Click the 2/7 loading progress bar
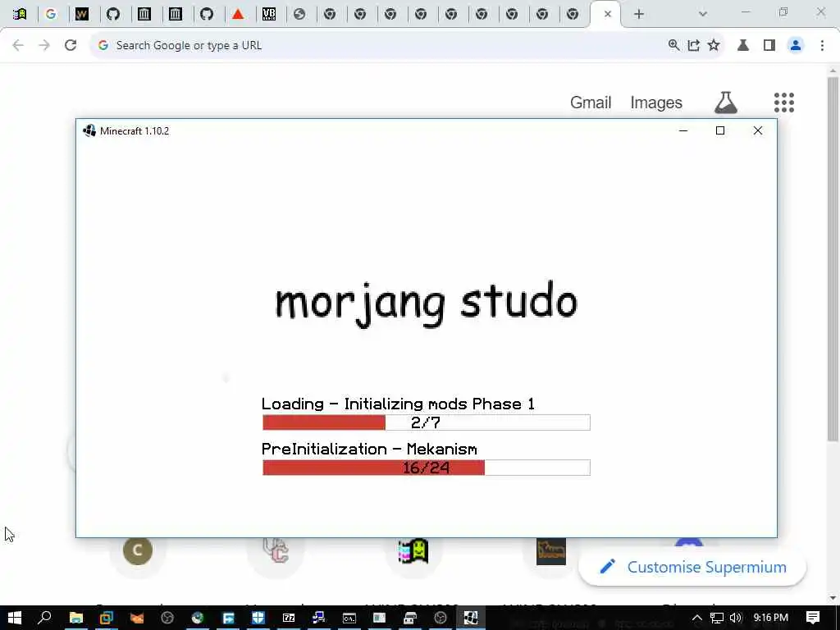This screenshot has width=840, height=630. tap(427, 422)
